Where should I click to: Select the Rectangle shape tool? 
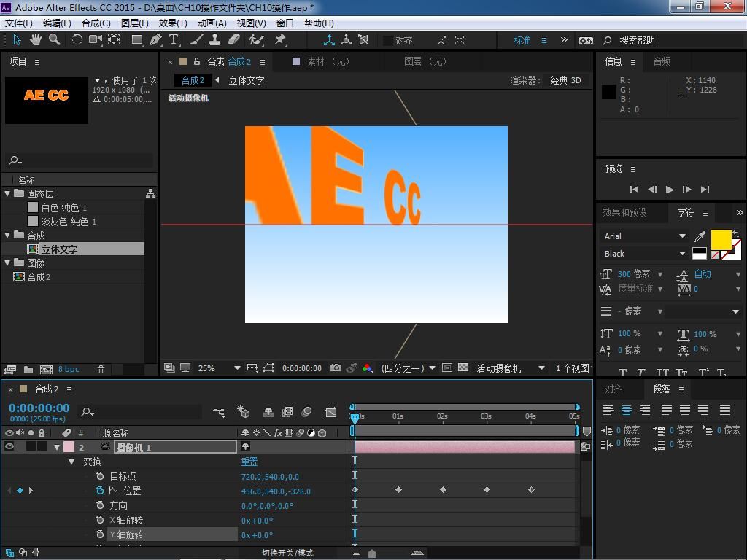pos(137,40)
